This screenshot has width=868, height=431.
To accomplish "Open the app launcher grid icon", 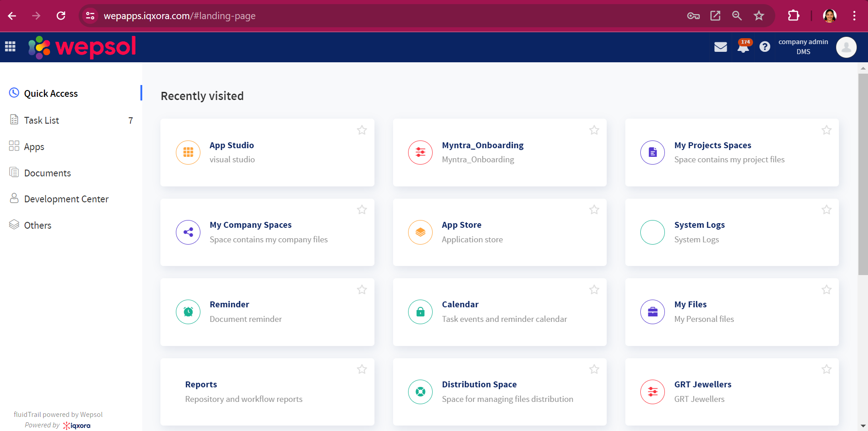I will (x=10, y=47).
